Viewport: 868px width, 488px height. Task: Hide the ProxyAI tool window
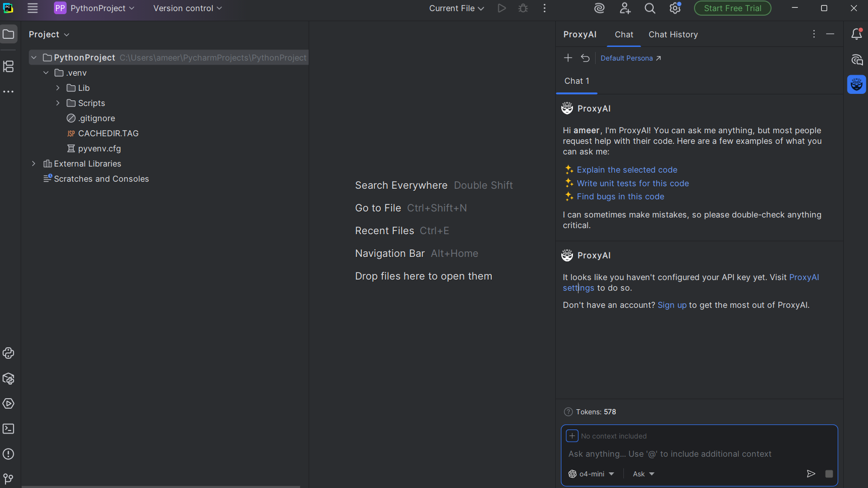pos(830,34)
